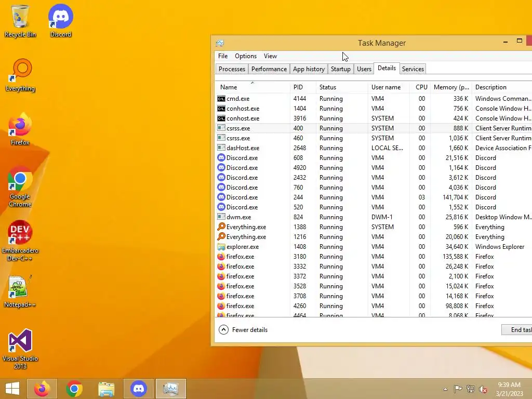The width and height of the screenshot is (532, 399).
Task: Sort by the Name column header
Action: coord(252,87)
